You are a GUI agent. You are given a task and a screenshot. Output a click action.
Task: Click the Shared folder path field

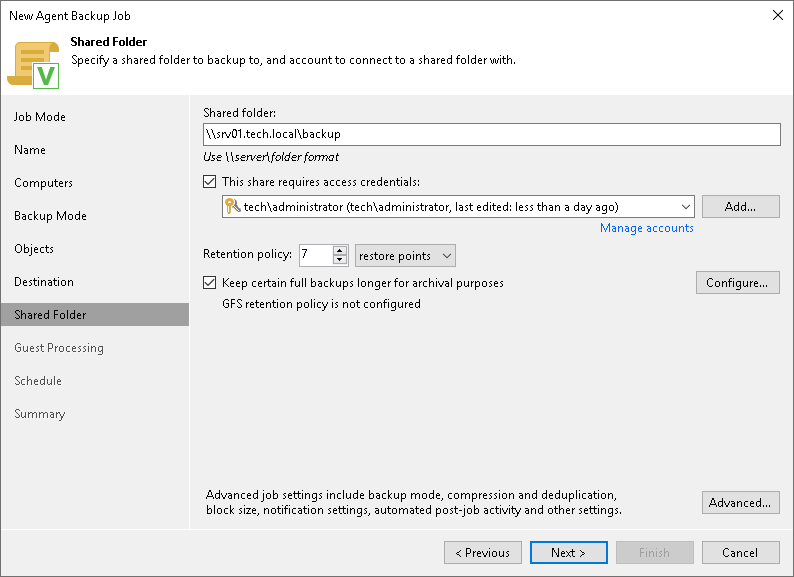(492, 134)
